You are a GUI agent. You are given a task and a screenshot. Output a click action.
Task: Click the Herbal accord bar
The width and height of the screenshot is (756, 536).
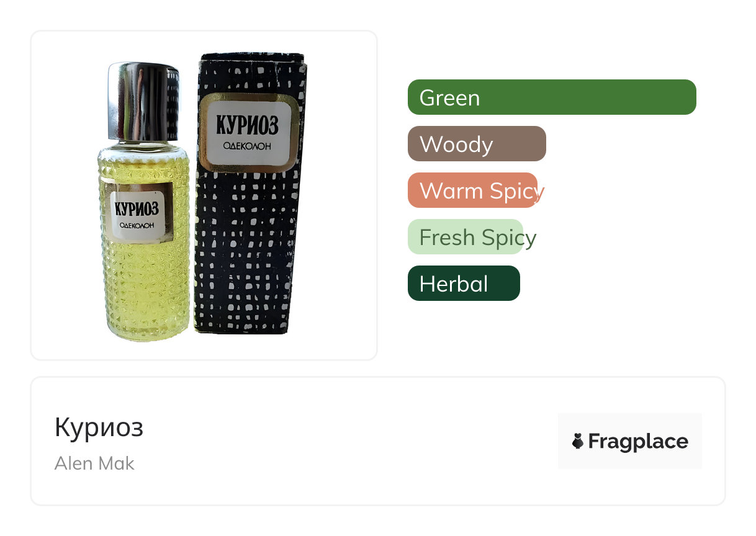coord(464,284)
